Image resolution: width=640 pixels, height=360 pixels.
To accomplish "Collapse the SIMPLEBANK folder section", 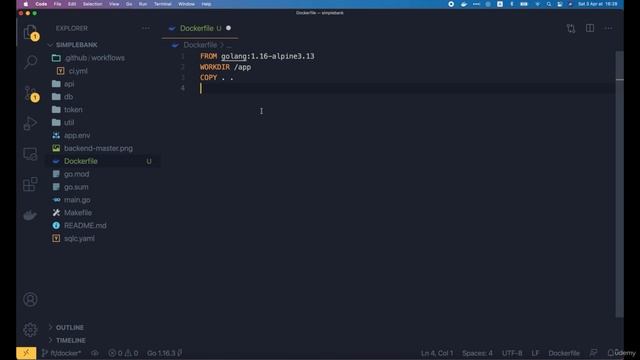I will (x=77, y=45).
